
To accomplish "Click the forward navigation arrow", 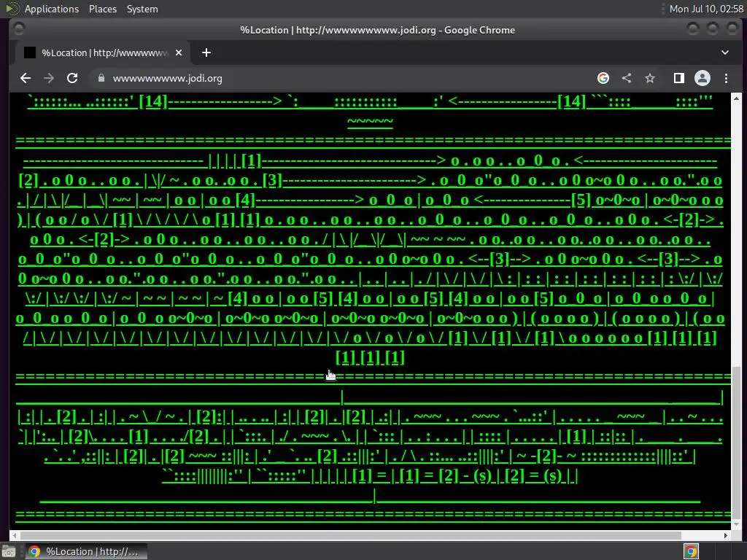I will tap(49, 78).
